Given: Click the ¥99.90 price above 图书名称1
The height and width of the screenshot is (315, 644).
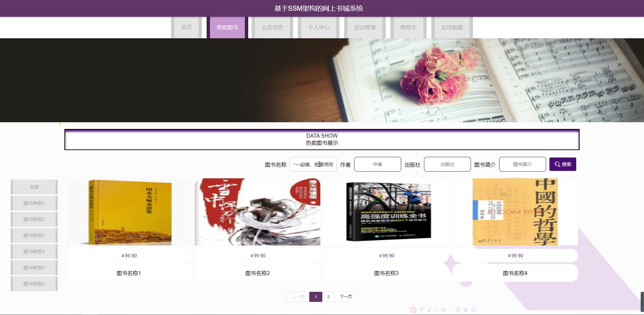Looking at the screenshot, I should (x=129, y=256).
